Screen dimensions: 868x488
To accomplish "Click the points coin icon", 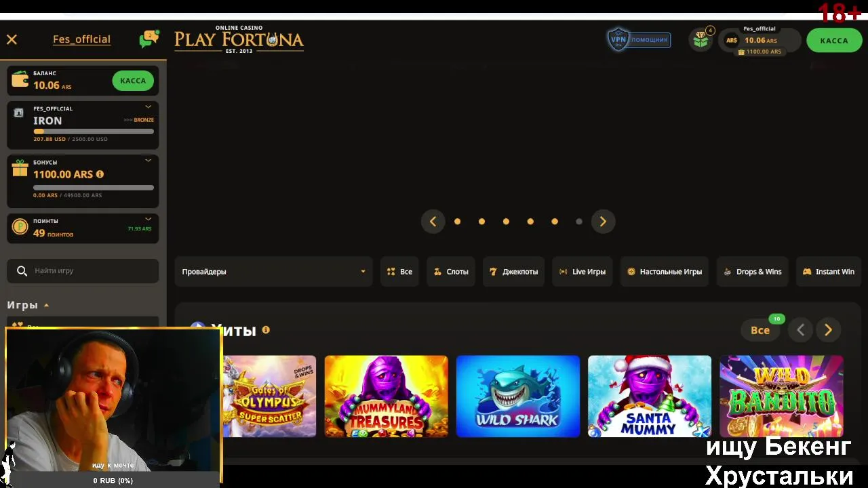I will click(20, 227).
